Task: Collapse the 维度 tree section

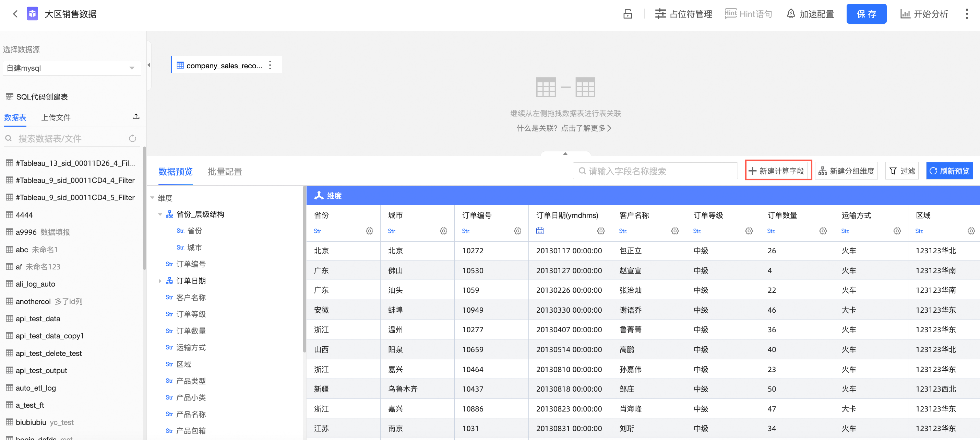Action: [x=152, y=198]
